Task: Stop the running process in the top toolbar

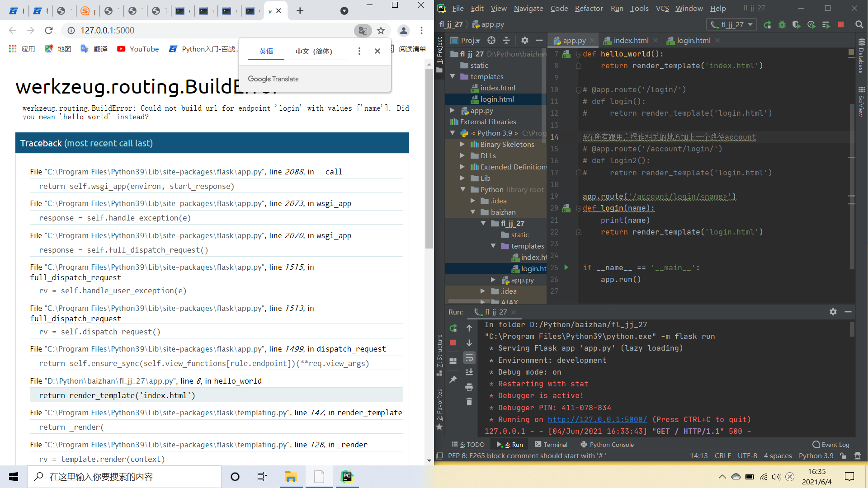Action: pos(841,25)
